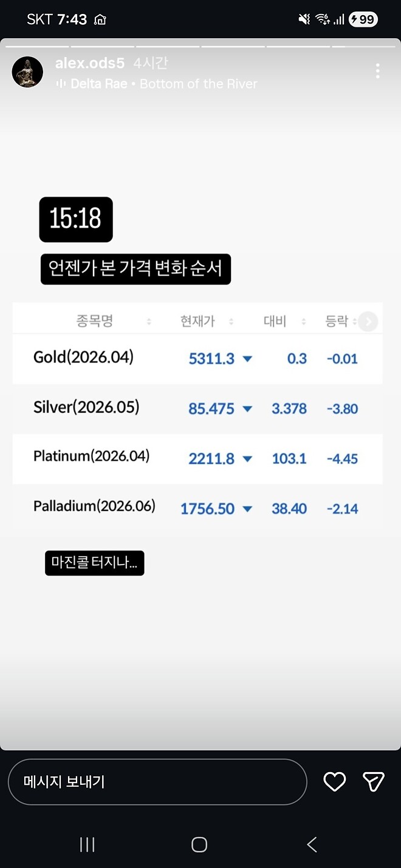Open alex.ods5's profile picture

pyautogui.click(x=27, y=72)
